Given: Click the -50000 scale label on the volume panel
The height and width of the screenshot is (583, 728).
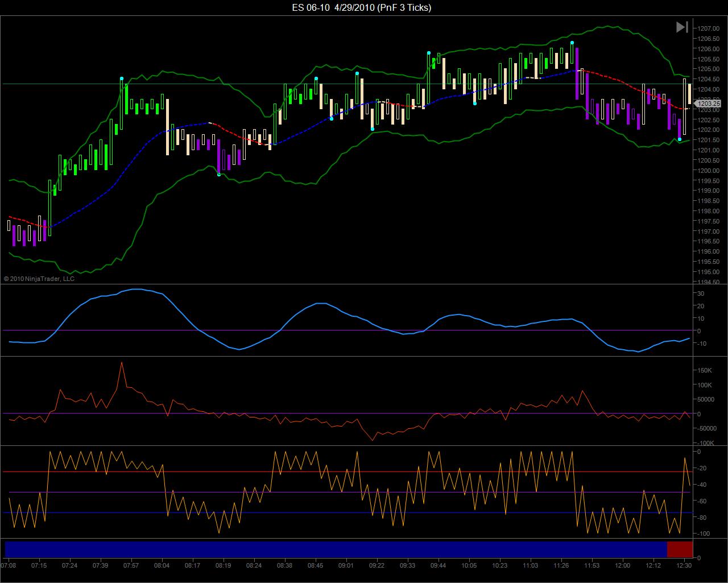Looking at the screenshot, I should pos(706,429).
